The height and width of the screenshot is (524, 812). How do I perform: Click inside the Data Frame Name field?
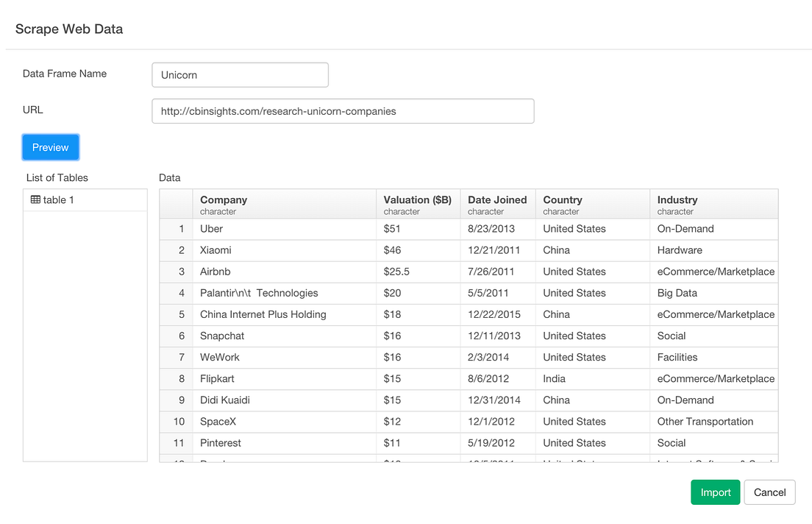click(239, 74)
